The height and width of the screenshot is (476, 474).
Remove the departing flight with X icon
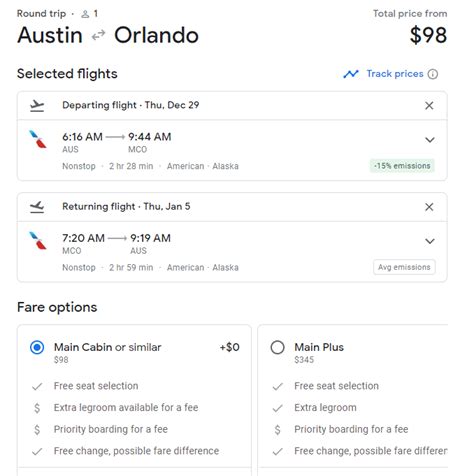[429, 106]
